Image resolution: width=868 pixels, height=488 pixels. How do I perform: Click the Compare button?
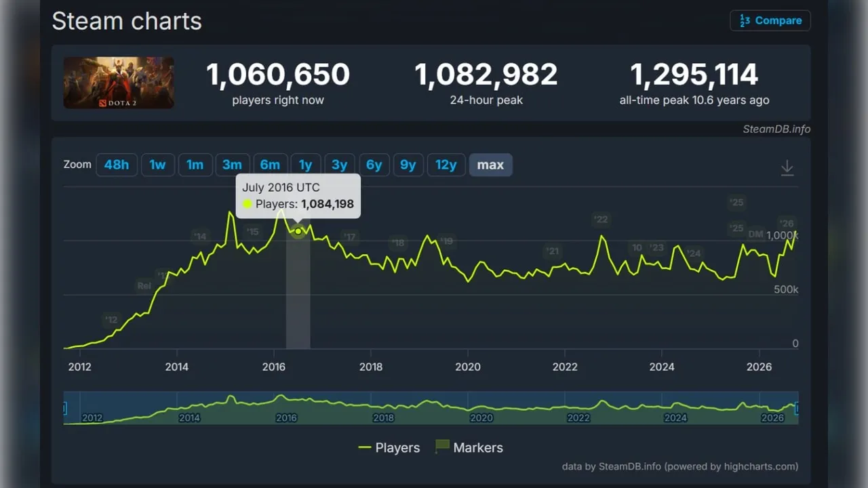point(770,20)
